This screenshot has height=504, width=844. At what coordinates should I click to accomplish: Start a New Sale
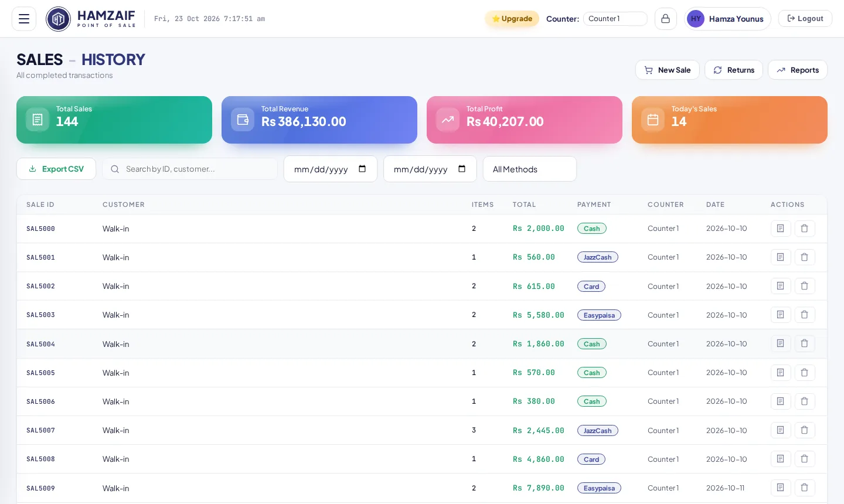pyautogui.click(x=668, y=70)
